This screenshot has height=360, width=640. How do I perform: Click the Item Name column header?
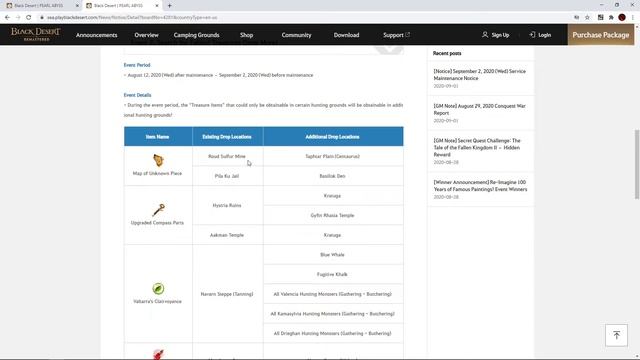pos(158,137)
